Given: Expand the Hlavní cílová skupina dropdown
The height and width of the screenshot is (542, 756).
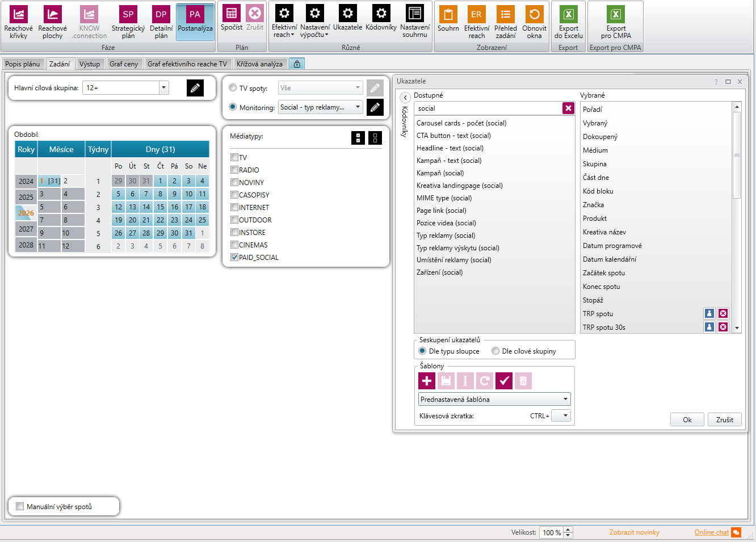Looking at the screenshot, I should [163, 88].
